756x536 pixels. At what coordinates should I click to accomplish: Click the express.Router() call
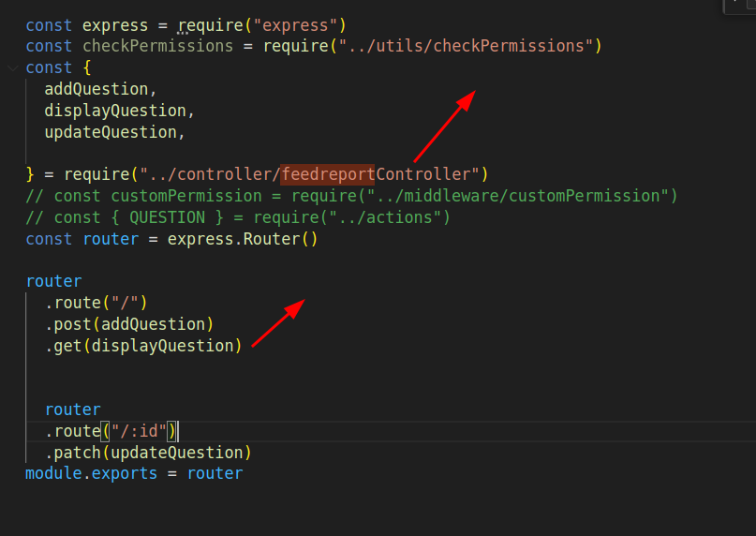pos(243,239)
